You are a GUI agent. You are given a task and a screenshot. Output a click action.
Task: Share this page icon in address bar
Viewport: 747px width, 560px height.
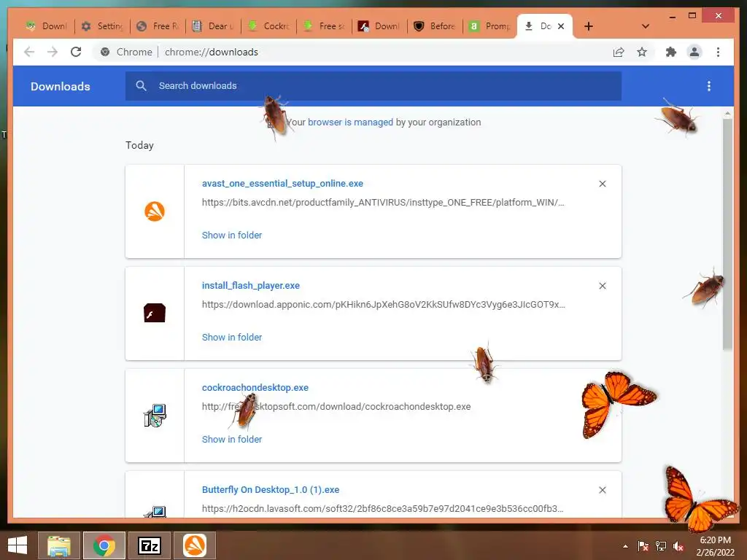click(619, 52)
